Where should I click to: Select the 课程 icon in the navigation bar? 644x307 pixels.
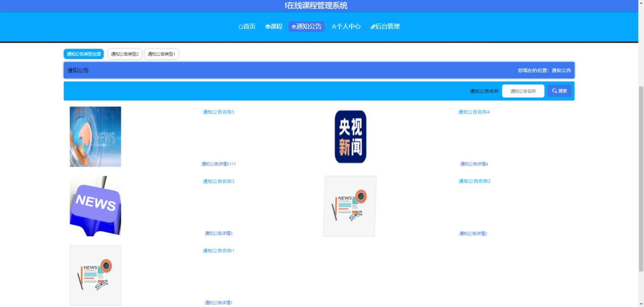click(267, 26)
